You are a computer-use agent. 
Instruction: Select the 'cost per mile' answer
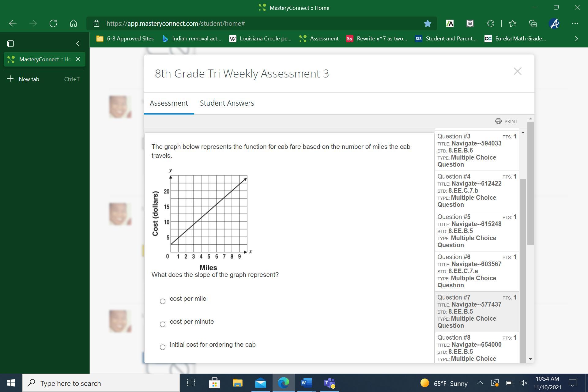163,301
